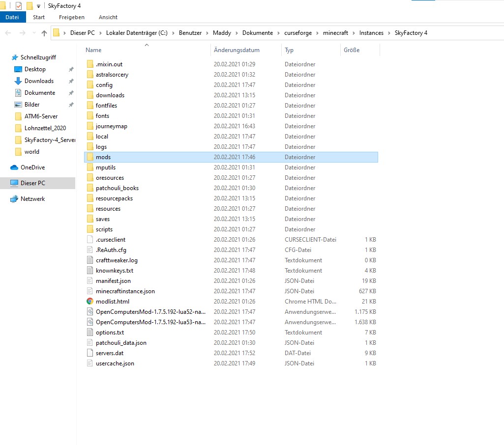Select the journeymap folder icon
Screen dimensions: 504x445
(90, 126)
